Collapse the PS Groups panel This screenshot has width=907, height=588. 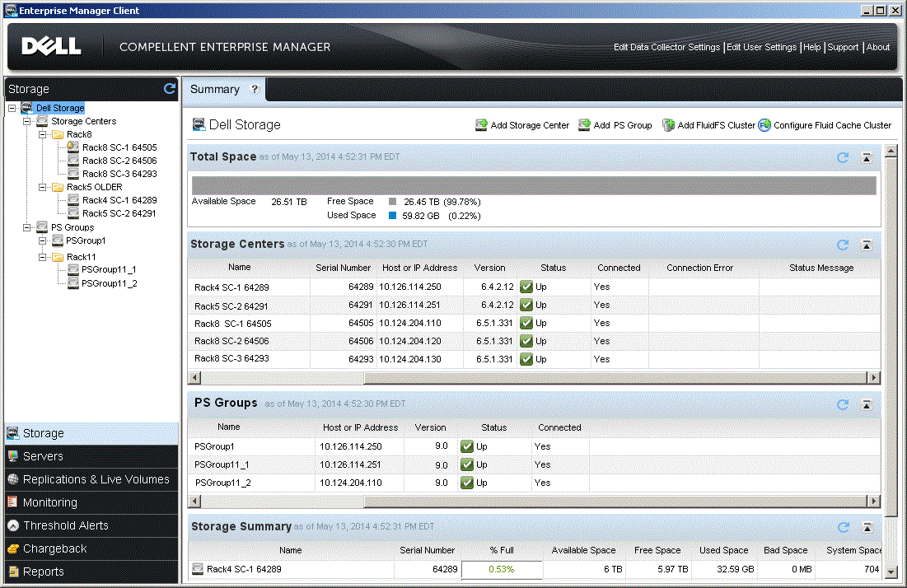click(x=867, y=404)
